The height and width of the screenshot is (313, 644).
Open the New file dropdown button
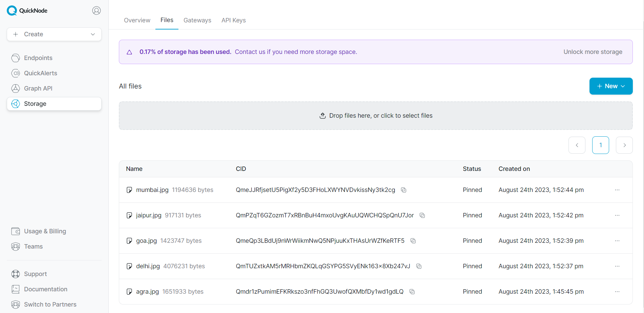click(x=610, y=86)
